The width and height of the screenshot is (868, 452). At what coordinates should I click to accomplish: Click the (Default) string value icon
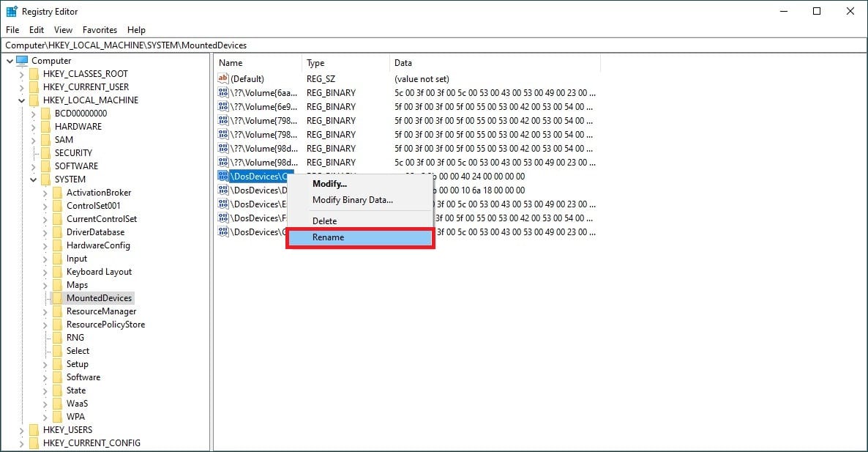point(223,78)
